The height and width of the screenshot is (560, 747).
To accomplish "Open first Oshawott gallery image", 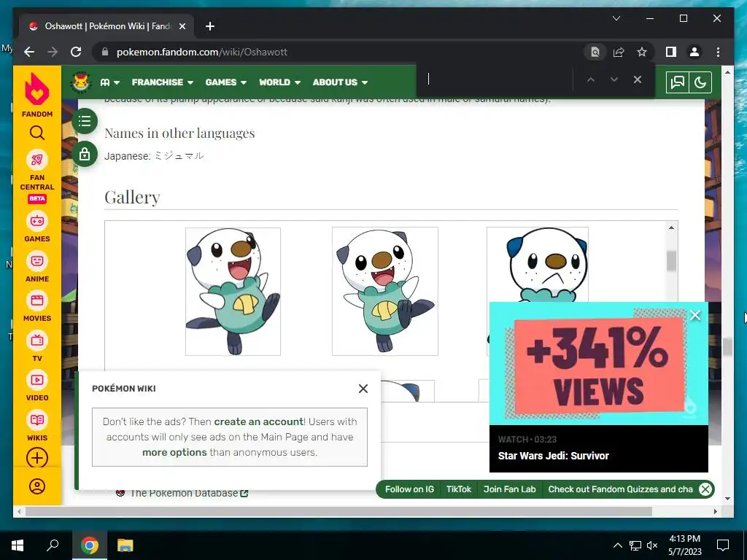I will [x=233, y=292].
